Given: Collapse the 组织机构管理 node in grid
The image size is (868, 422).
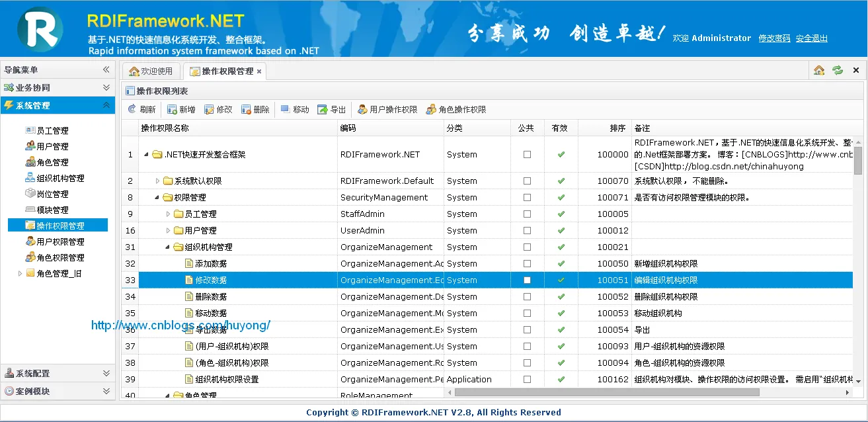Looking at the screenshot, I should (168, 247).
